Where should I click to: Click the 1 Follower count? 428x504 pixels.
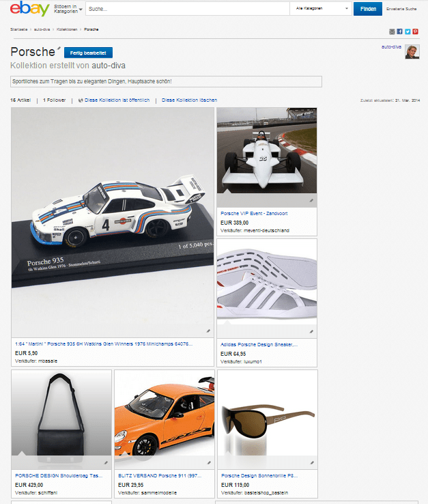pos(54,100)
